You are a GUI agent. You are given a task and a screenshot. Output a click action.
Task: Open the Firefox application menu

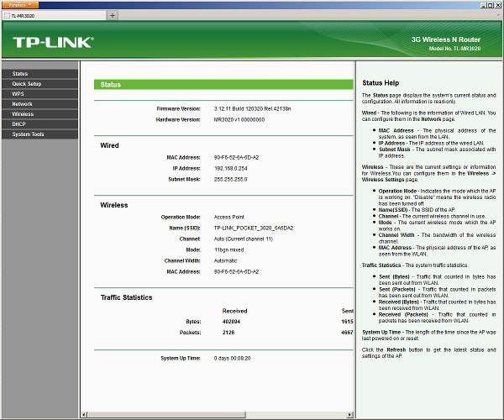pos(20,4)
